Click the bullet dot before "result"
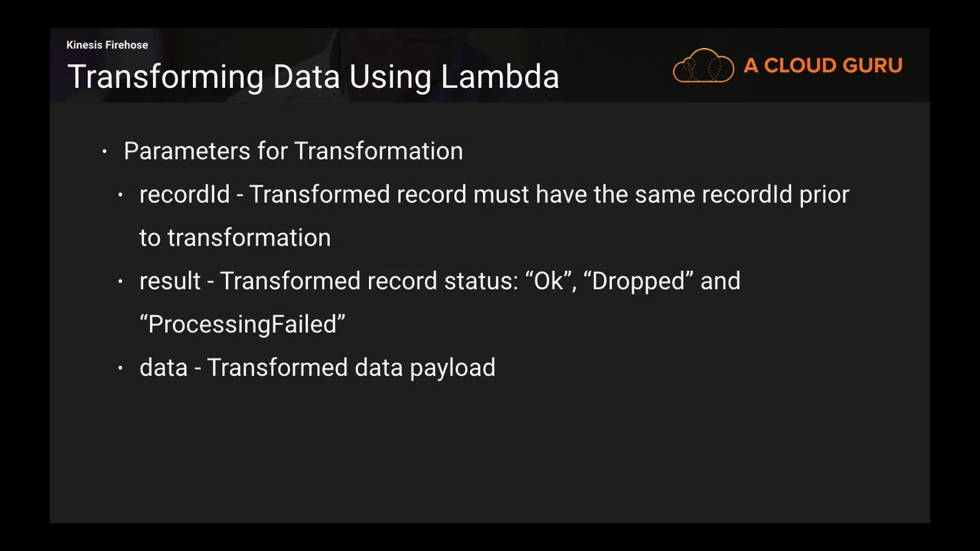This screenshot has height=551, width=980. (120, 282)
